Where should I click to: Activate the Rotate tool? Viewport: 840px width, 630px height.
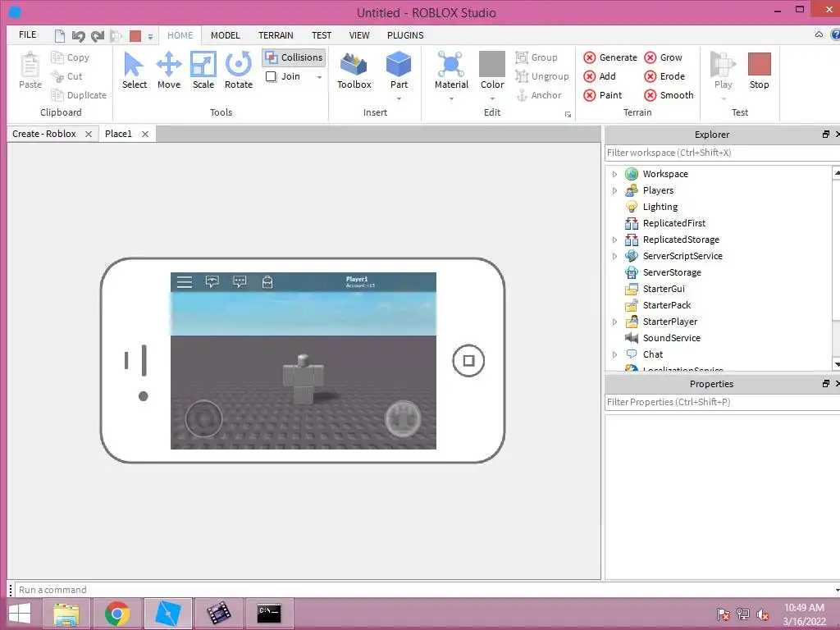pos(239,71)
